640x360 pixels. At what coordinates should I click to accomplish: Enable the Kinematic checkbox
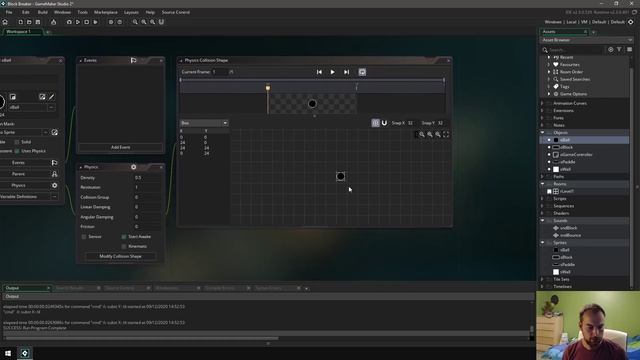pyautogui.click(x=124, y=247)
